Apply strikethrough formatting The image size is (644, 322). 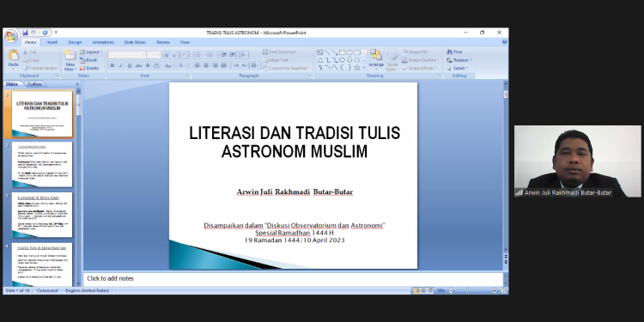[139, 66]
